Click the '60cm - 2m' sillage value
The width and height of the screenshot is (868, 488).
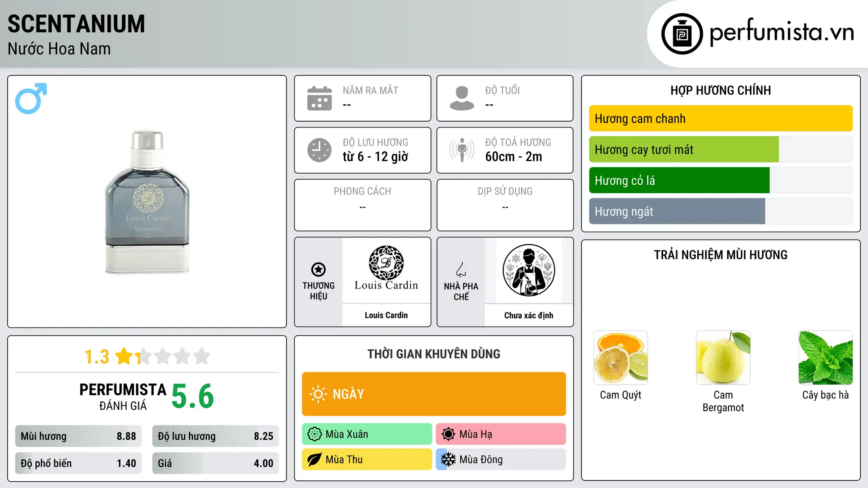pyautogui.click(x=514, y=157)
